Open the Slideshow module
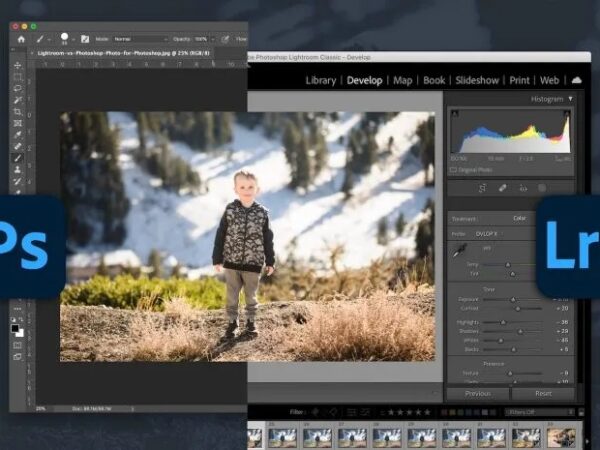Image resolution: width=600 pixels, height=450 pixels. point(477,80)
